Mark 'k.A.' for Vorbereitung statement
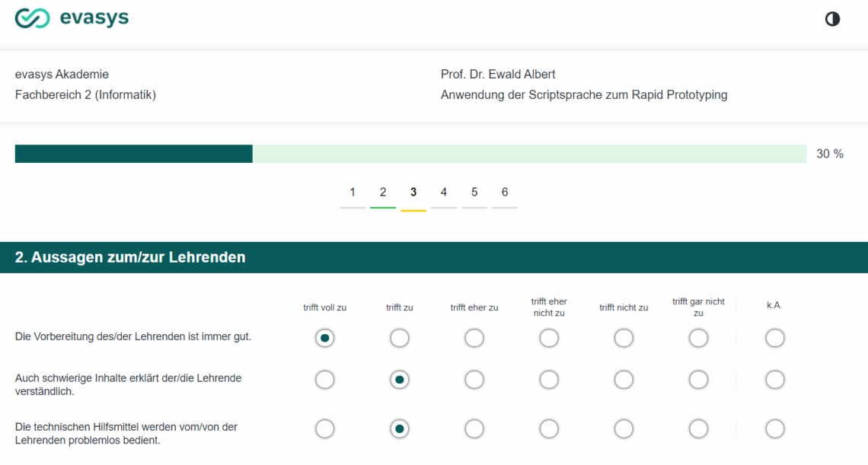This screenshot has height=465, width=868. click(x=774, y=338)
